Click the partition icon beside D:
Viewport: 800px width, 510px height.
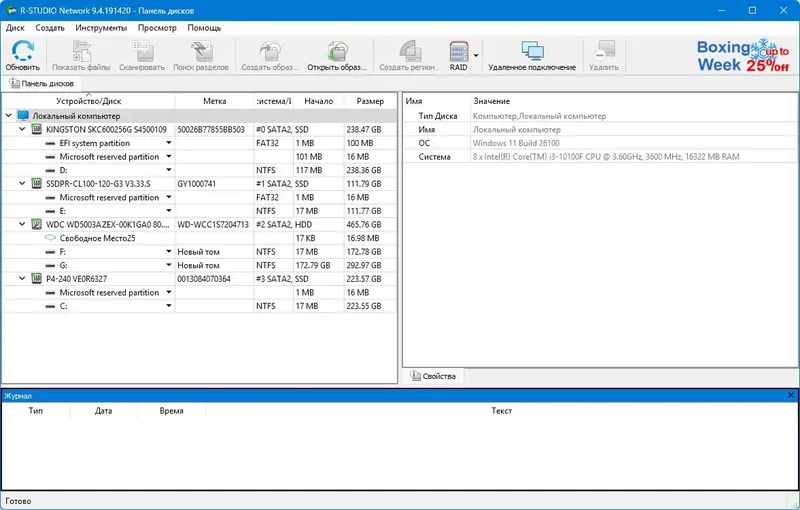pyautogui.click(x=51, y=170)
